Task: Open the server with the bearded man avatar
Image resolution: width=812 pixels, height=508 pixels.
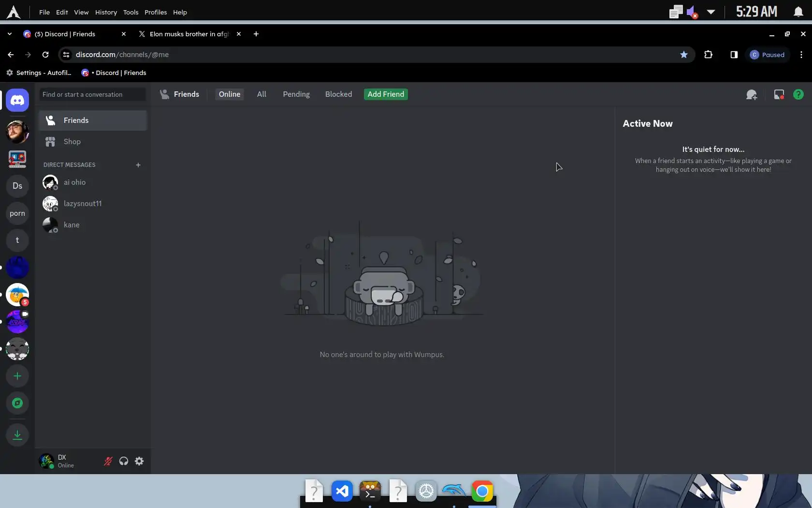Action: coord(17,132)
